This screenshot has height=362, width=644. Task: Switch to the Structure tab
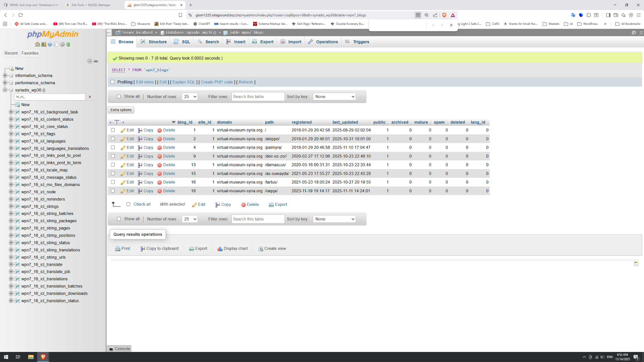click(153, 42)
